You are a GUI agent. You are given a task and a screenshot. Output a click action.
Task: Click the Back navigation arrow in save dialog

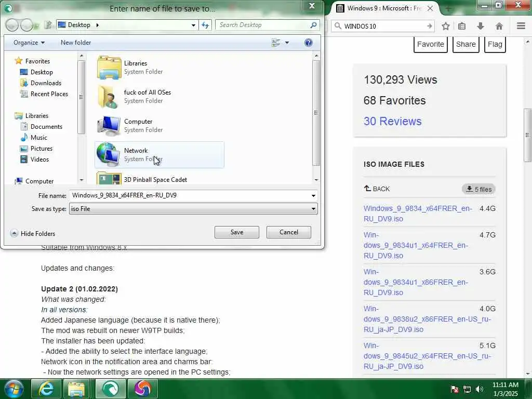coord(12,25)
